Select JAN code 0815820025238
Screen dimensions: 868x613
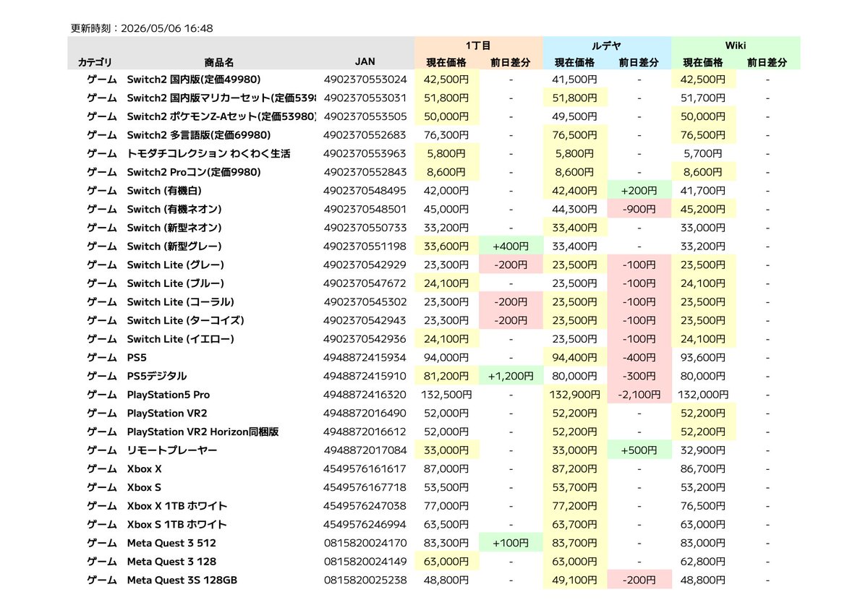[x=365, y=580]
